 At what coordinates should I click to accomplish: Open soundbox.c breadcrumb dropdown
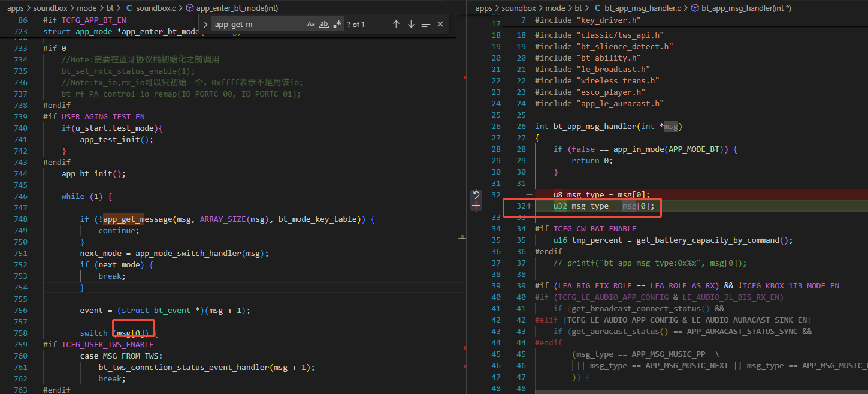[x=157, y=8]
